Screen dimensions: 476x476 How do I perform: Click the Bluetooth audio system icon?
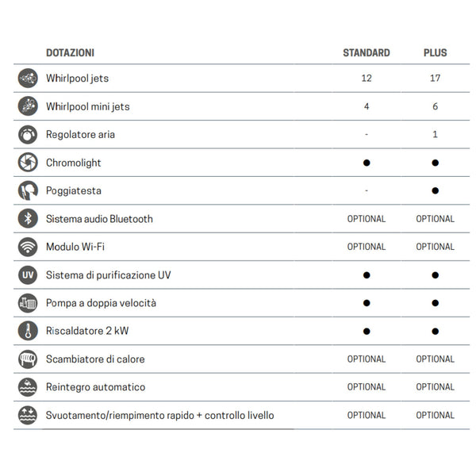pos(28,219)
